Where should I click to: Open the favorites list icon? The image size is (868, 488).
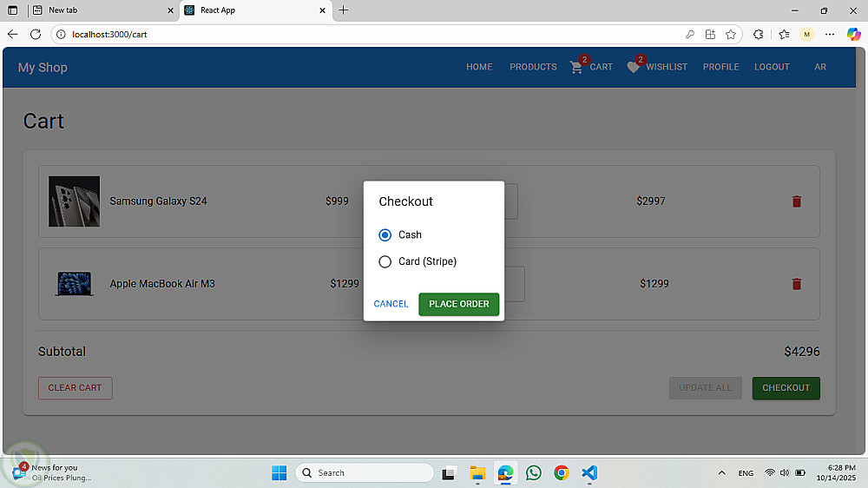(x=784, y=35)
